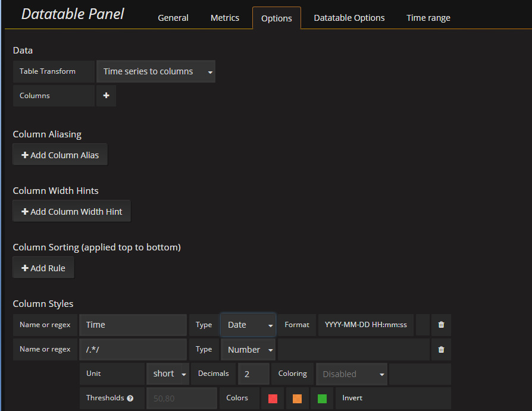Viewport: 532px width, 411px height.
Task: Open the Datatable Options tab
Action: (x=349, y=18)
